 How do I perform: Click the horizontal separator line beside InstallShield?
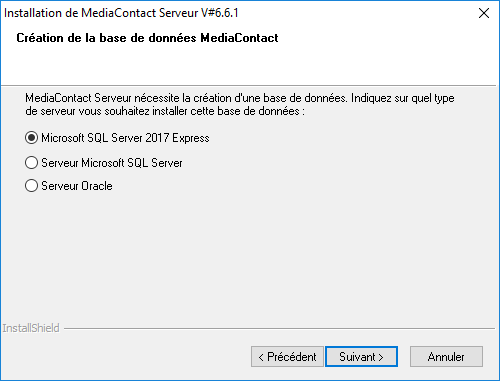tap(279, 329)
